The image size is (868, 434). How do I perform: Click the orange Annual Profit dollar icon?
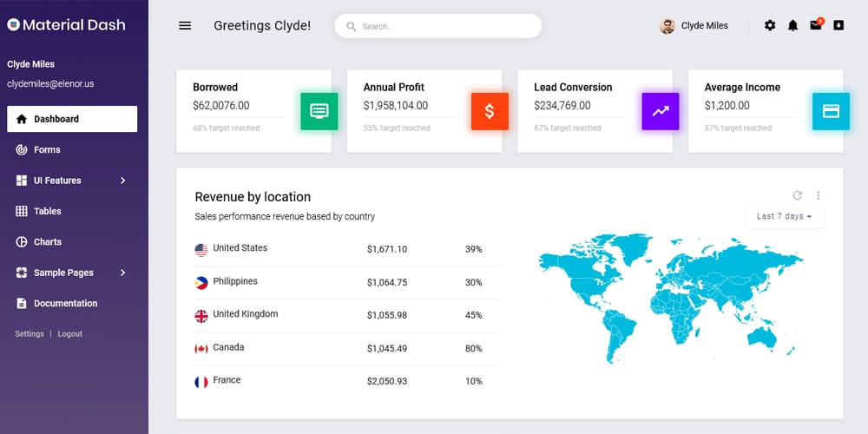click(490, 111)
